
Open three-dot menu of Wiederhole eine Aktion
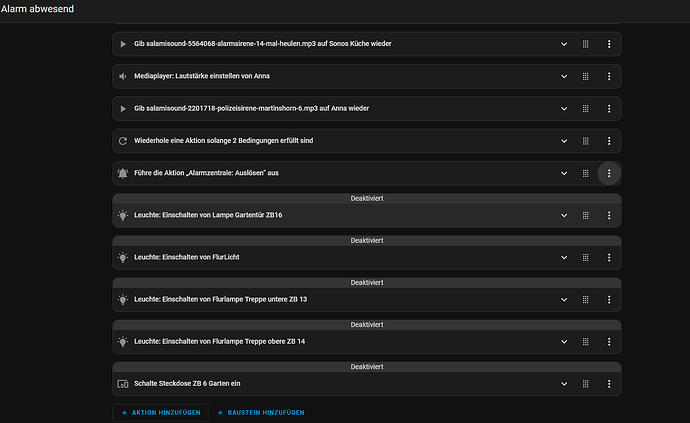609,141
